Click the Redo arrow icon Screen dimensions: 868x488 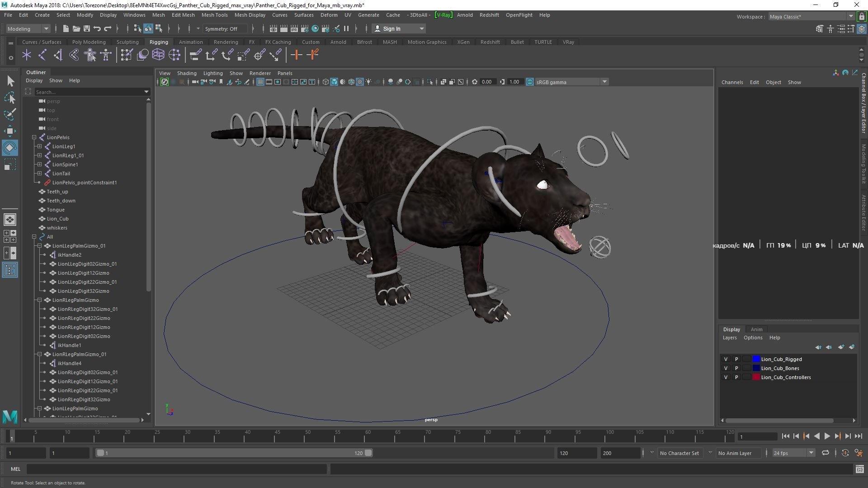(x=108, y=28)
